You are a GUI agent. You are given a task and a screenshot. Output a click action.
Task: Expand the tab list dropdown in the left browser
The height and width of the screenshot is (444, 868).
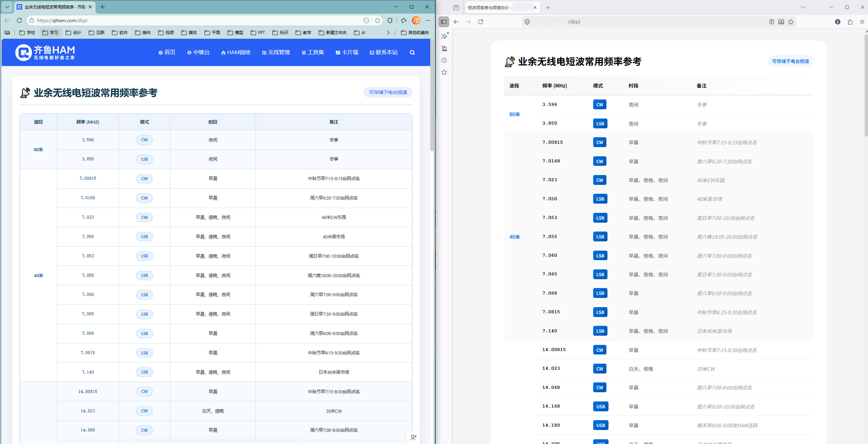7,7
